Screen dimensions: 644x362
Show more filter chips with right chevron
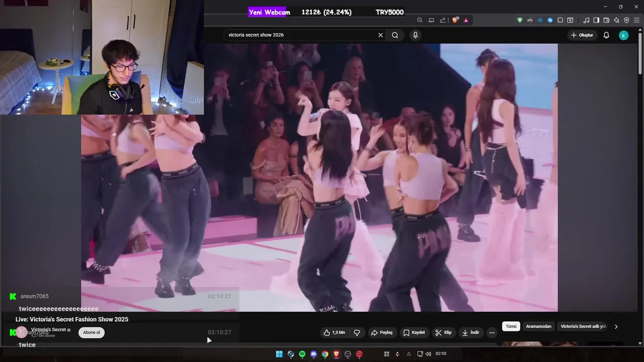point(616,327)
